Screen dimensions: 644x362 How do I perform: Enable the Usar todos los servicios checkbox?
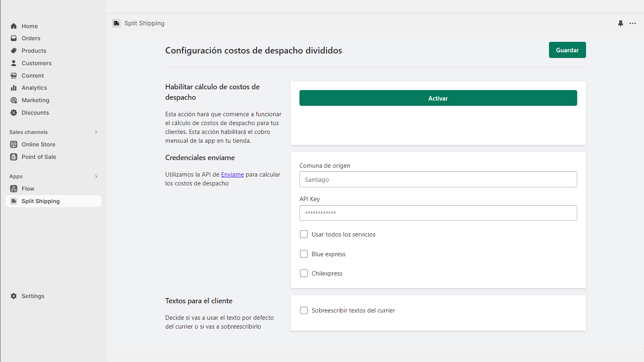(304, 234)
